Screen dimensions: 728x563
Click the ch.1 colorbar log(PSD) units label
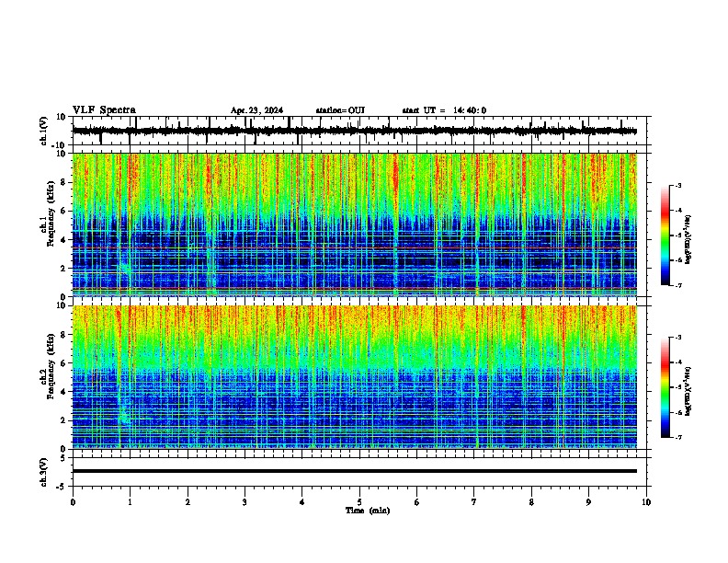pyautogui.click(x=688, y=239)
